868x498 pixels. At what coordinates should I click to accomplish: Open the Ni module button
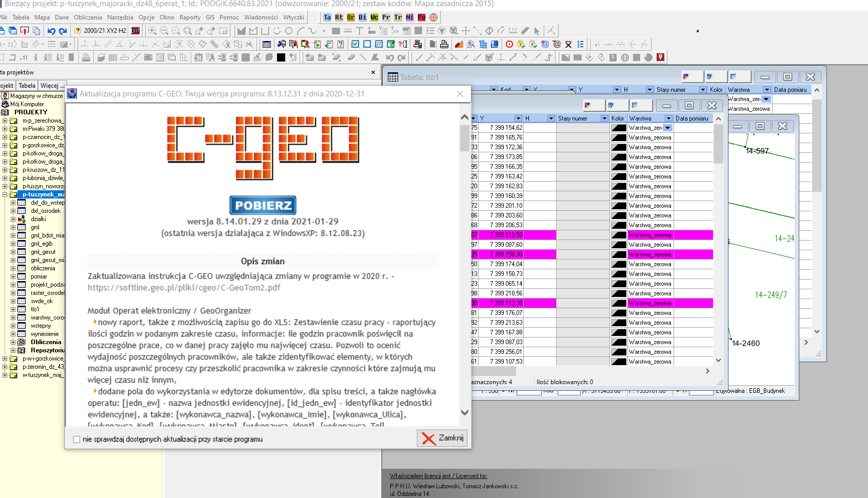(410, 17)
